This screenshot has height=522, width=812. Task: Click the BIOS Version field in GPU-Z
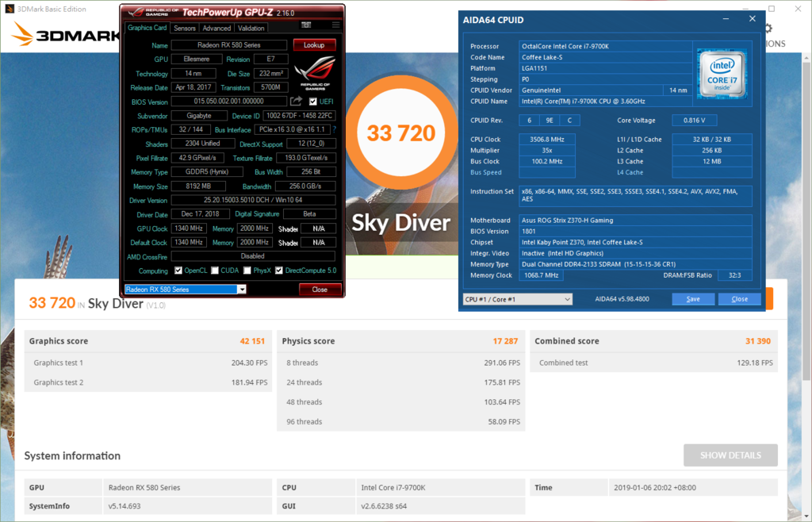click(x=229, y=102)
